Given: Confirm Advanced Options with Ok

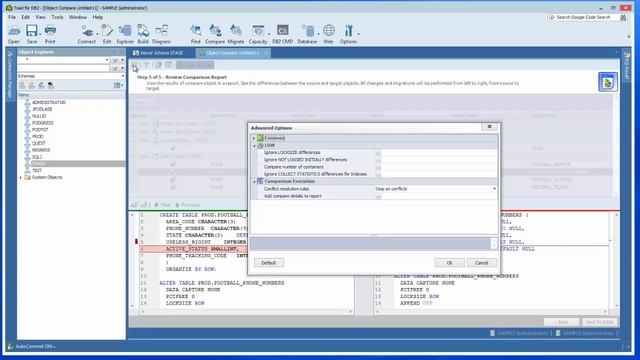Looking at the screenshot, I should tap(449, 263).
